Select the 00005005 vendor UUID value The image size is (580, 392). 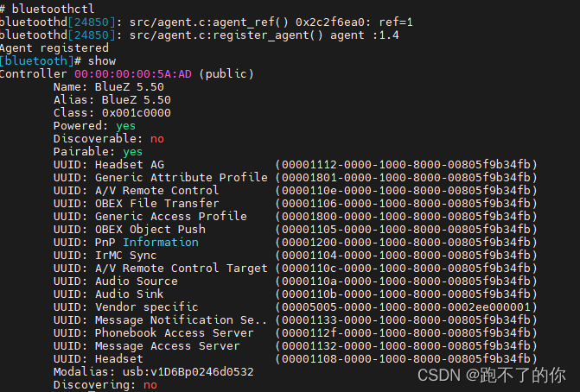pyautogui.click(x=406, y=307)
